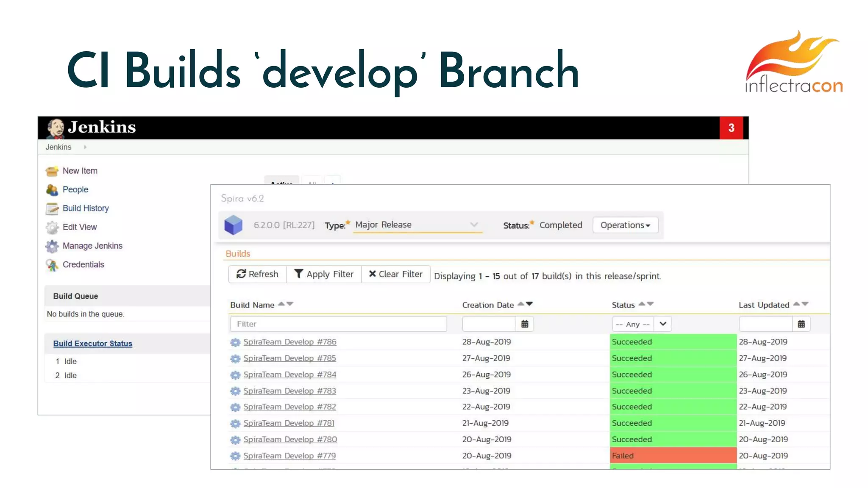
Task: Click the red Failed status cell
Action: [673, 456]
